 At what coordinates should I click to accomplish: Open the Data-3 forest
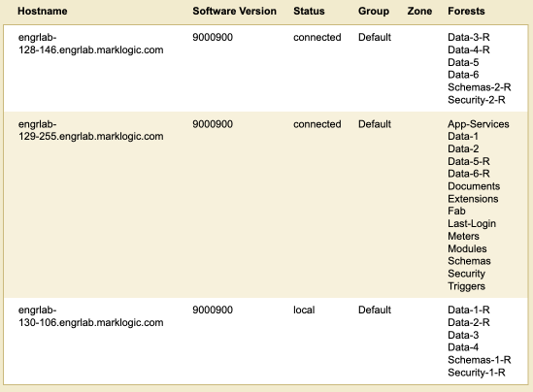(x=463, y=335)
